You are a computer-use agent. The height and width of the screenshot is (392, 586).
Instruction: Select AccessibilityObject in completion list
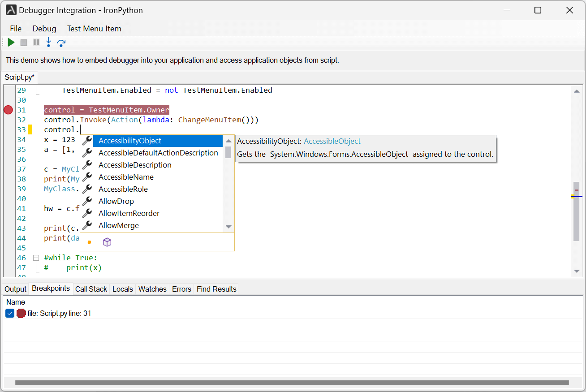point(158,141)
